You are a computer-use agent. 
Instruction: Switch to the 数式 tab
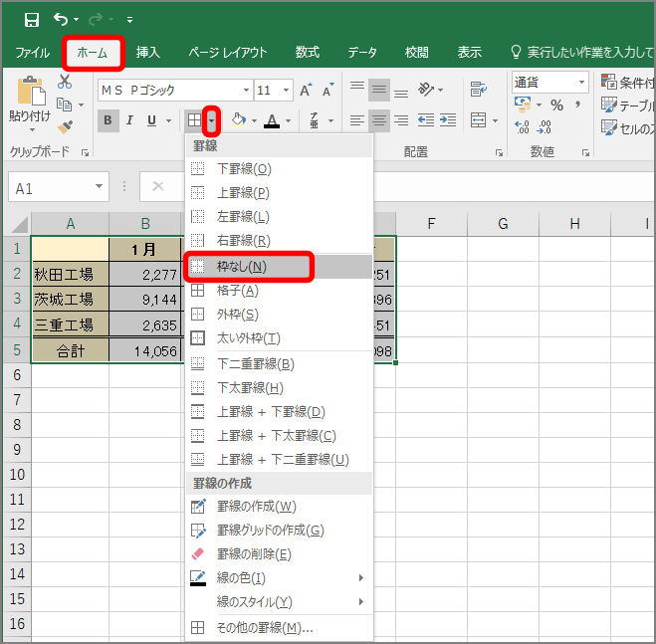point(308,53)
